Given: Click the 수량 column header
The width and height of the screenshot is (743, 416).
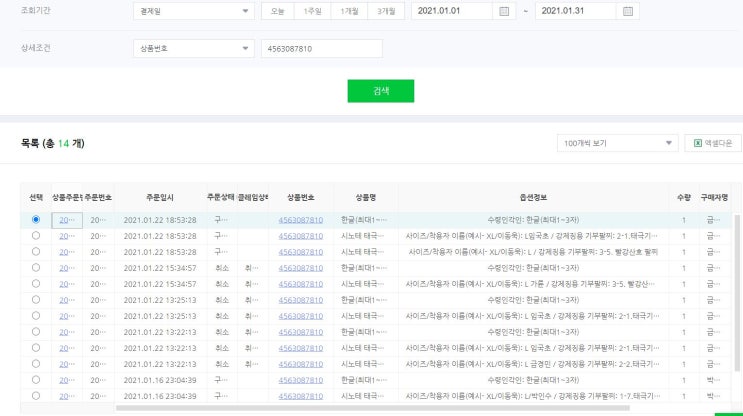Looking at the screenshot, I should (x=683, y=198).
